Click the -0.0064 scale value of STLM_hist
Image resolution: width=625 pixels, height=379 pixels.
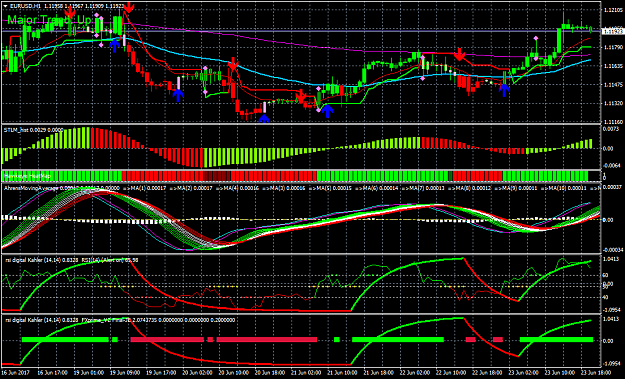coord(611,165)
